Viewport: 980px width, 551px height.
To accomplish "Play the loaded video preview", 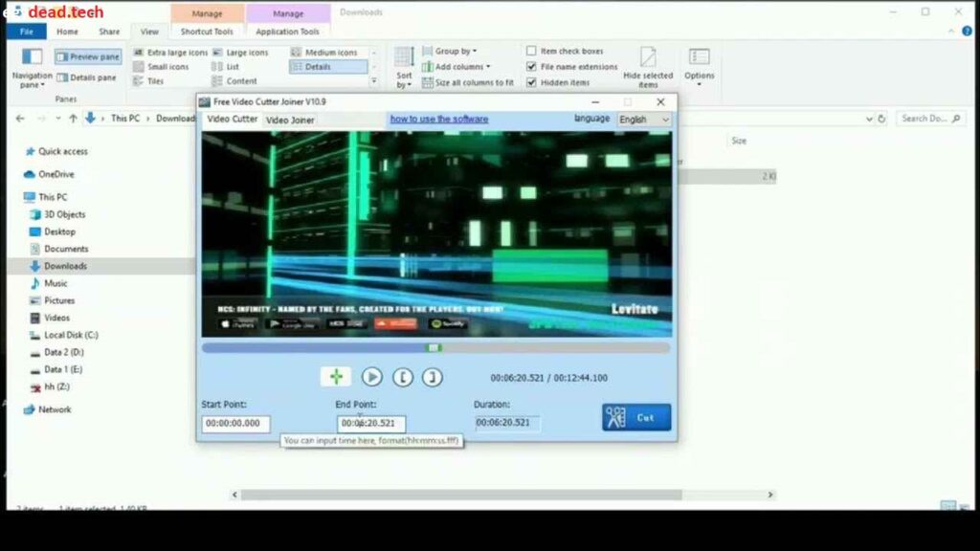I will 372,377.
